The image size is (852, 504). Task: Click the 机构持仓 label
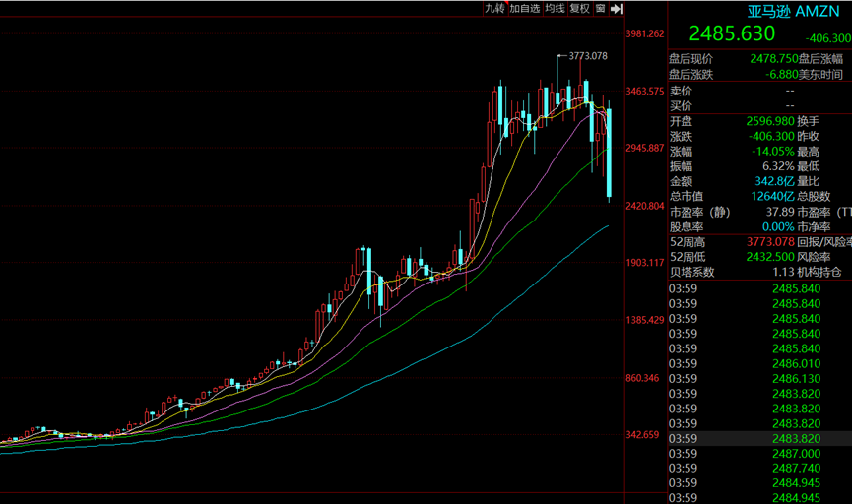(x=819, y=272)
